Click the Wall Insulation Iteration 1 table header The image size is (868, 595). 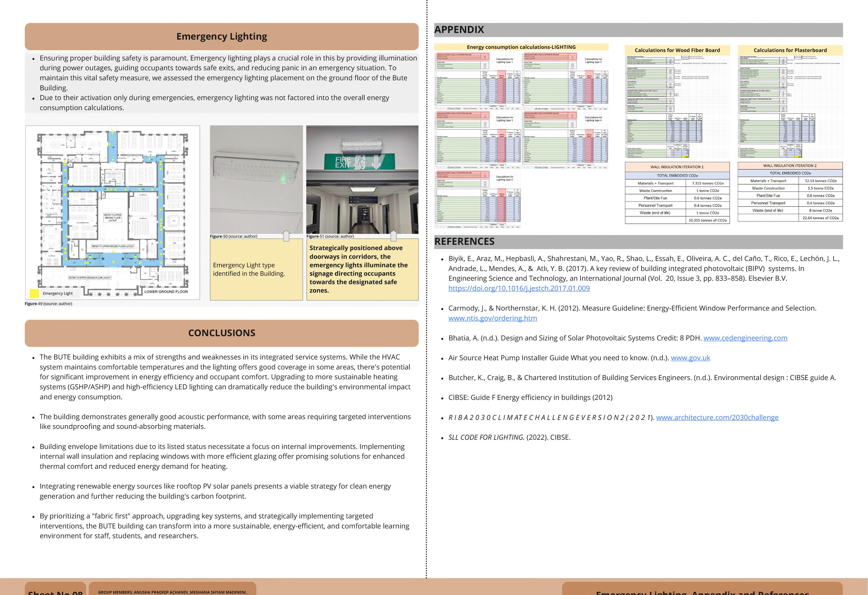[x=677, y=167]
